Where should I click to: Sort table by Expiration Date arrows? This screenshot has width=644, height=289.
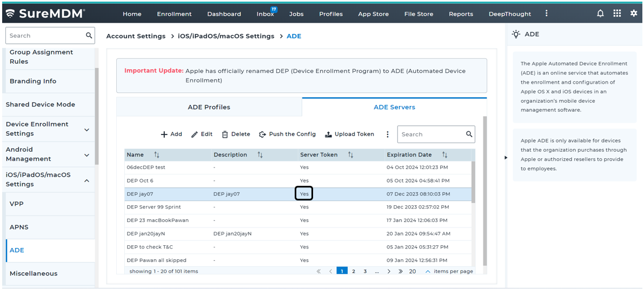click(445, 154)
